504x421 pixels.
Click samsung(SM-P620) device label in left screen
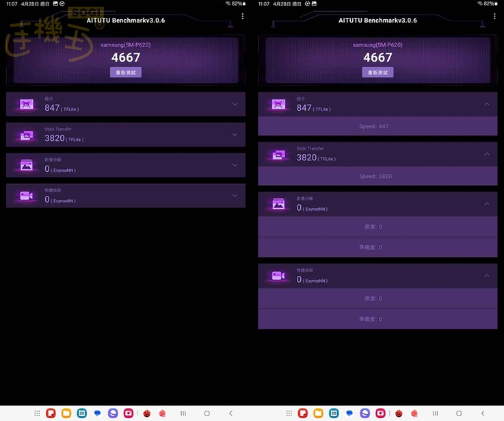pyautogui.click(x=126, y=44)
